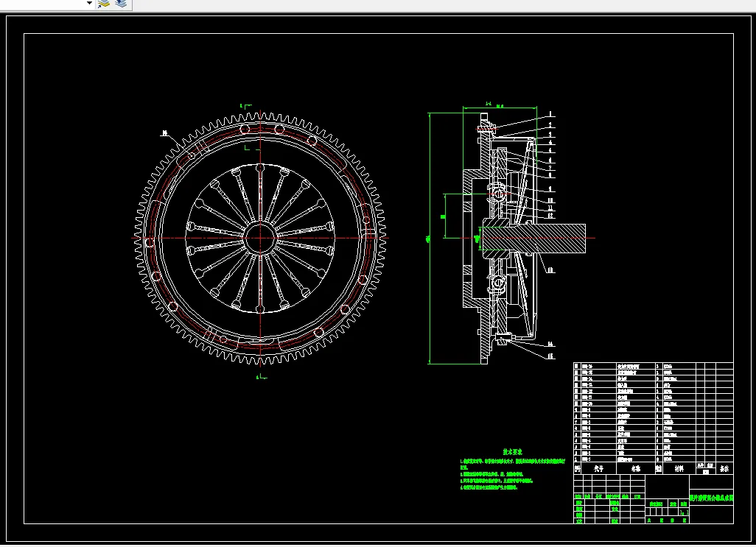This screenshot has height=547, width=756.
Task: Click the second layer stack toolbar icon
Action: [121, 4]
